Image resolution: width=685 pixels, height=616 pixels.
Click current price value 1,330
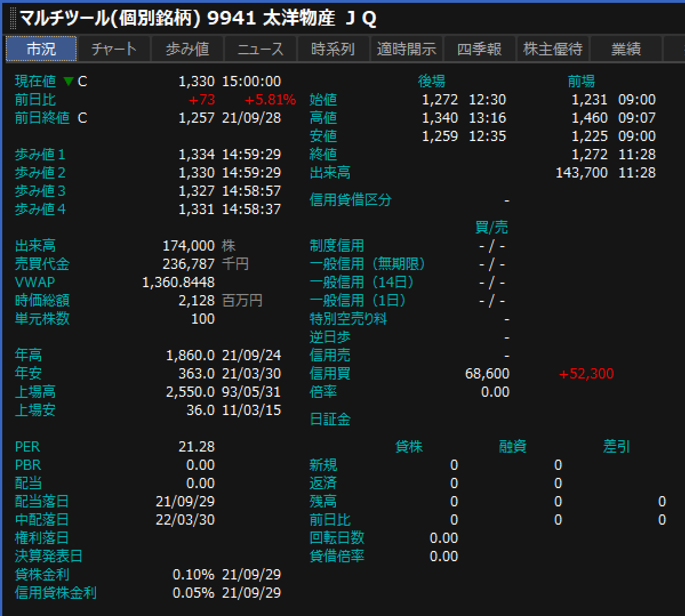point(197,82)
